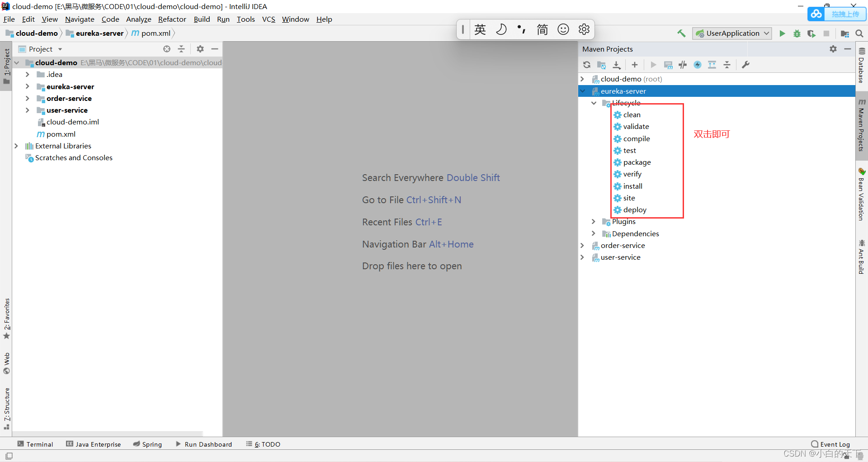
Task: Hide the Project tool window
Action: tap(215, 49)
